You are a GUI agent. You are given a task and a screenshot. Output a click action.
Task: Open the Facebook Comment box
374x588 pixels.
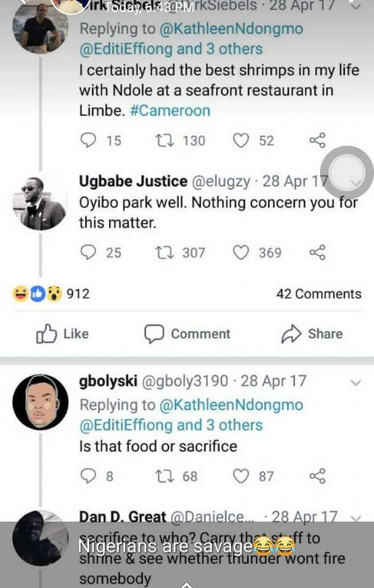point(187,334)
